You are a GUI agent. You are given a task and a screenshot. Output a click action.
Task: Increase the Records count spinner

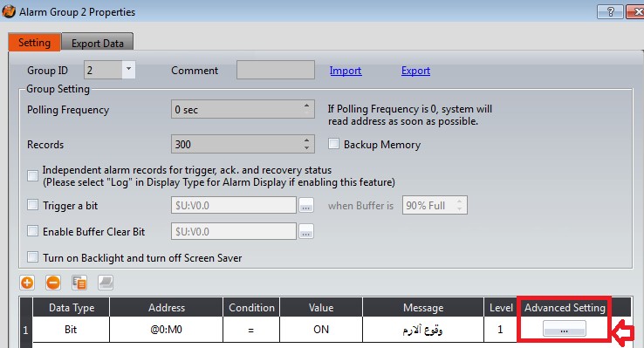[x=306, y=140]
